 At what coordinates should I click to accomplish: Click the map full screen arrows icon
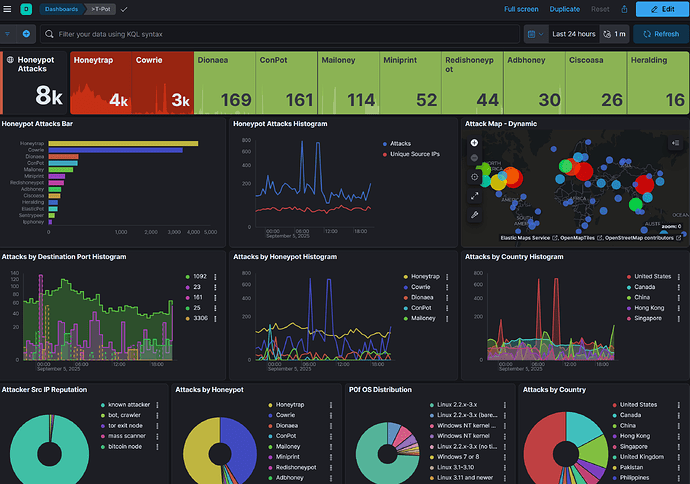pos(474,196)
